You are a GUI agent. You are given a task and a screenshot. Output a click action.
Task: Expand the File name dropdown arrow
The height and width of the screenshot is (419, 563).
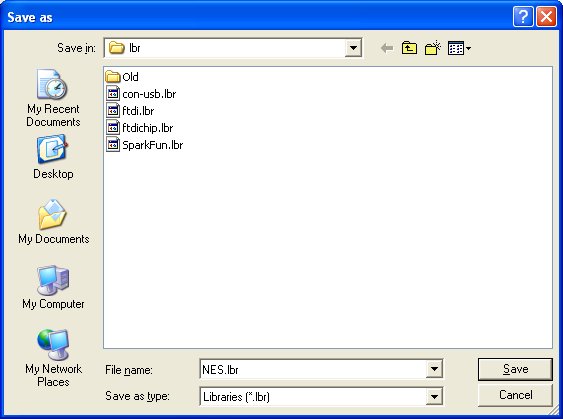pos(434,369)
